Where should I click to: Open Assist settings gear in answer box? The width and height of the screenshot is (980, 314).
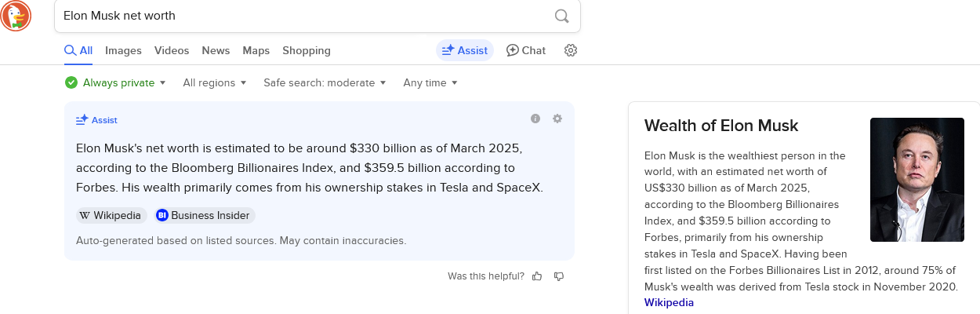tap(557, 119)
